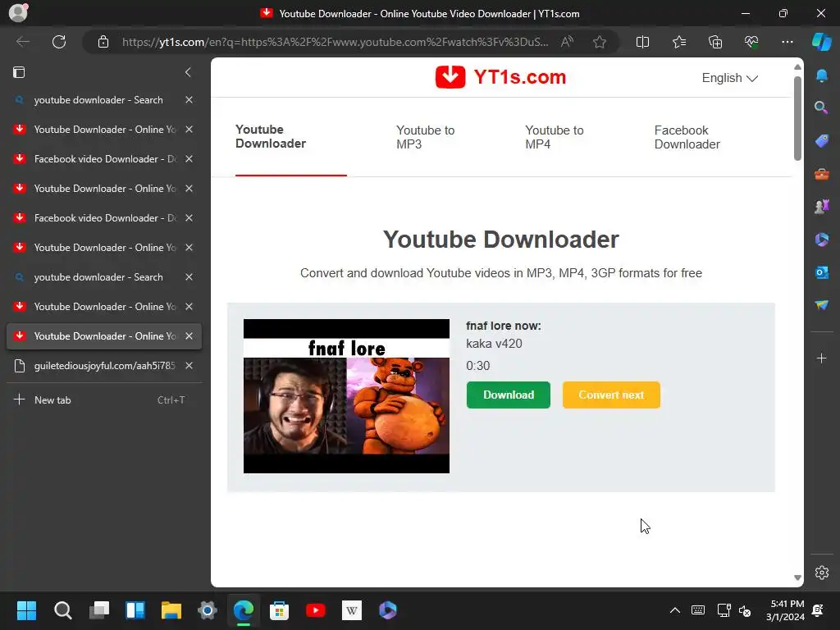Open split screen icon
Image resolution: width=840 pixels, height=630 pixels.
(642, 42)
